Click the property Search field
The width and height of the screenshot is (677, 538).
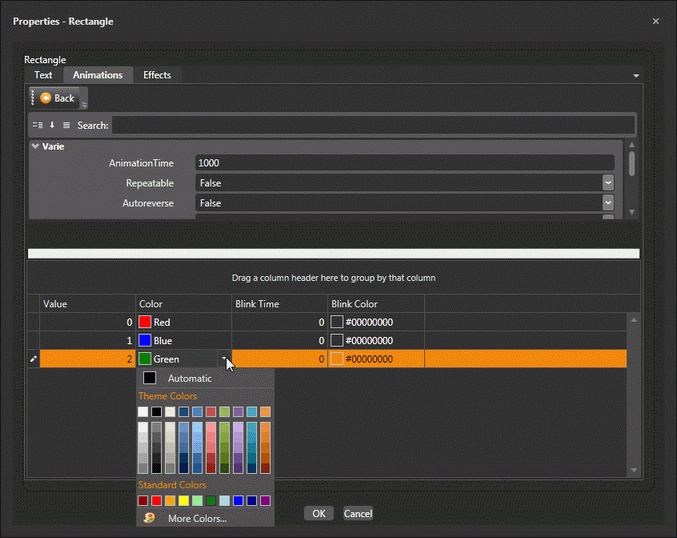click(373, 125)
